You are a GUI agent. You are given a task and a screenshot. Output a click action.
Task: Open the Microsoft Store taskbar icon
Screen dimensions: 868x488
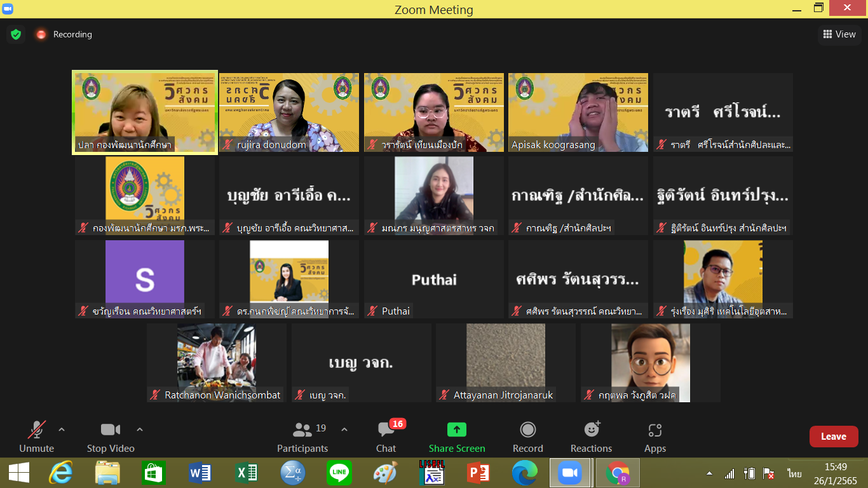[x=154, y=473]
